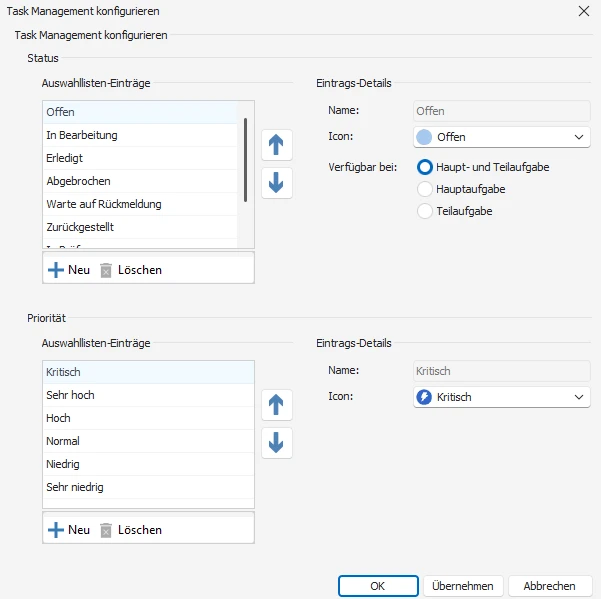Image resolution: width=601 pixels, height=599 pixels.
Task: Move Status entry up with arrow
Action: pyautogui.click(x=277, y=145)
